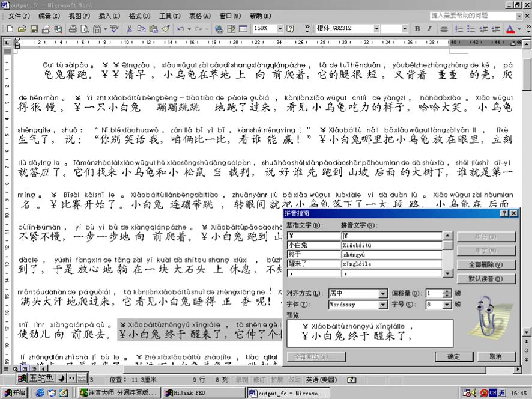Toggle Bold formatting

pos(417,29)
